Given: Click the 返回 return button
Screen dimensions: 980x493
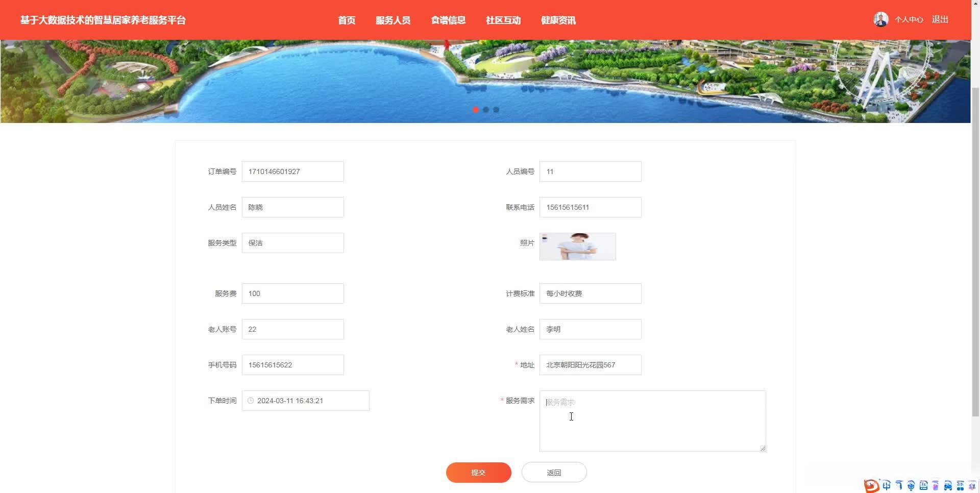Looking at the screenshot, I should click(554, 472).
